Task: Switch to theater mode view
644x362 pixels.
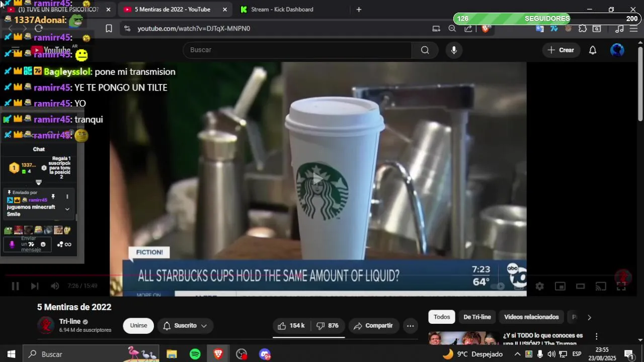Action: tap(580, 286)
